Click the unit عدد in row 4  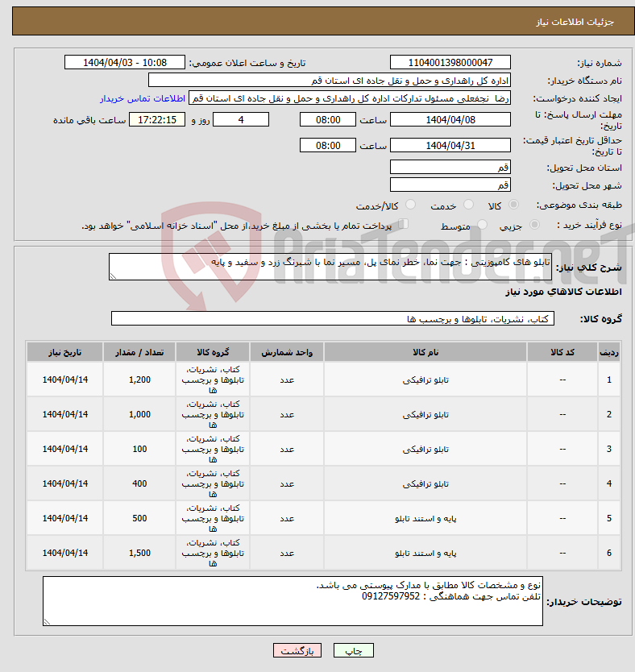[x=287, y=484]
